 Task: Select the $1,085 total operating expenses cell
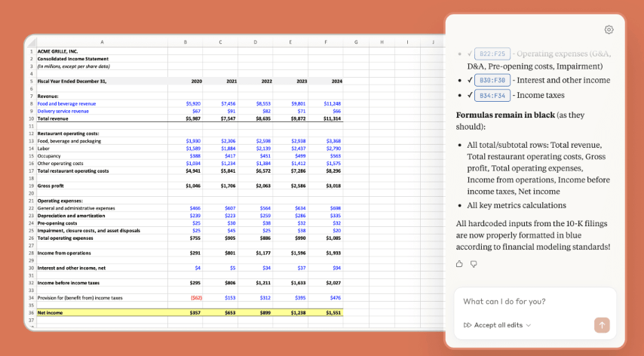pos(326,238)
